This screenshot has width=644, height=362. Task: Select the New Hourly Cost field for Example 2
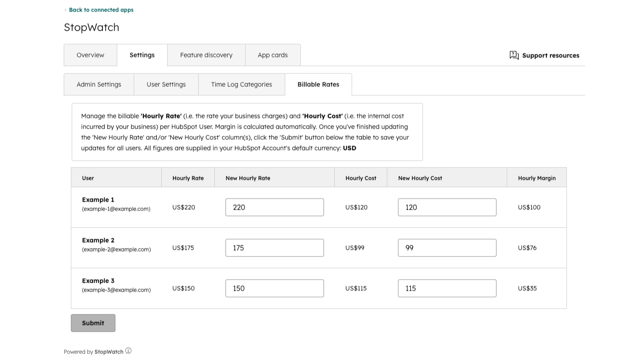click(447, 248)
